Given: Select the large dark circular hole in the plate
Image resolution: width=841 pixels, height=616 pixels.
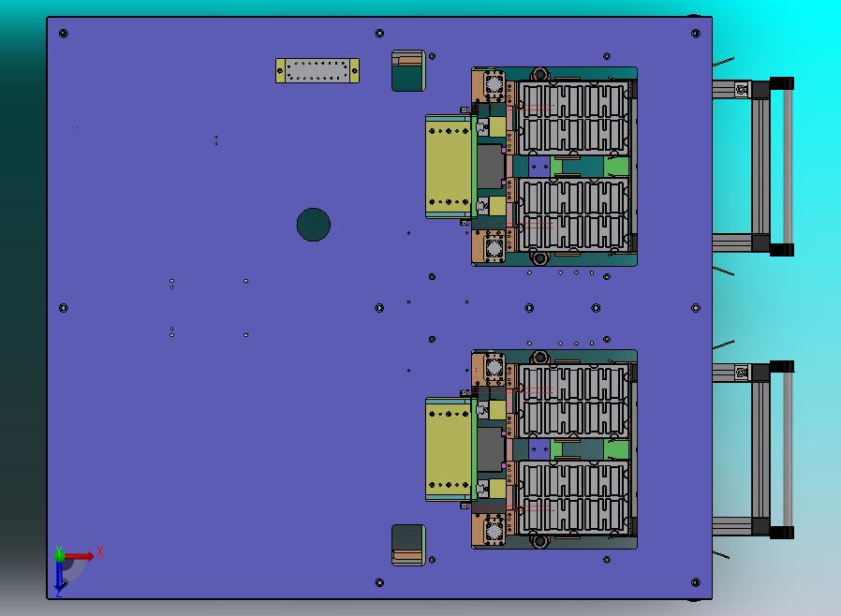Looking at the screenshot, I should tap(313, 225).
